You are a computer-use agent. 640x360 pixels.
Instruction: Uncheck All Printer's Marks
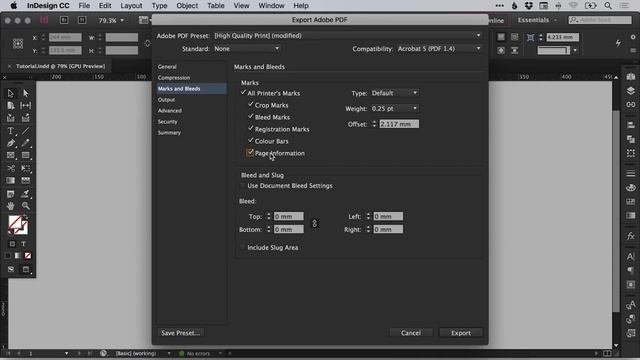(243, 93)
